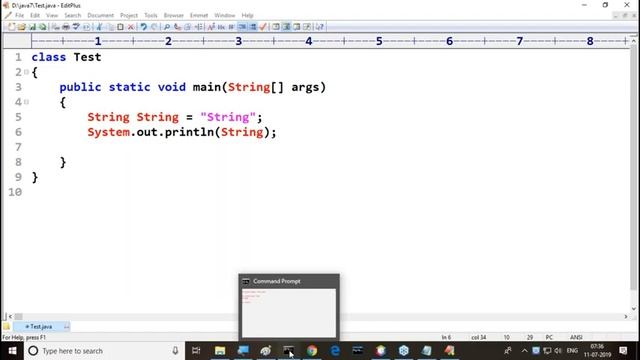Click the Command Prompt preview thumbnail
The height and width of the screenshot is (360, 640).
(x=289, y=313)
